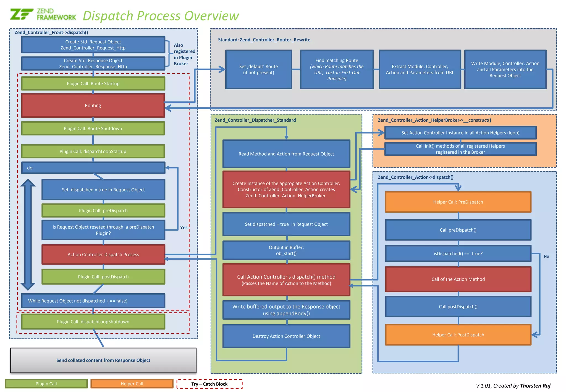The height and width of the screenshot is (392, 566).
Task: Click the green Plugin Call legend swatch
Action: (x=46, y=384)
